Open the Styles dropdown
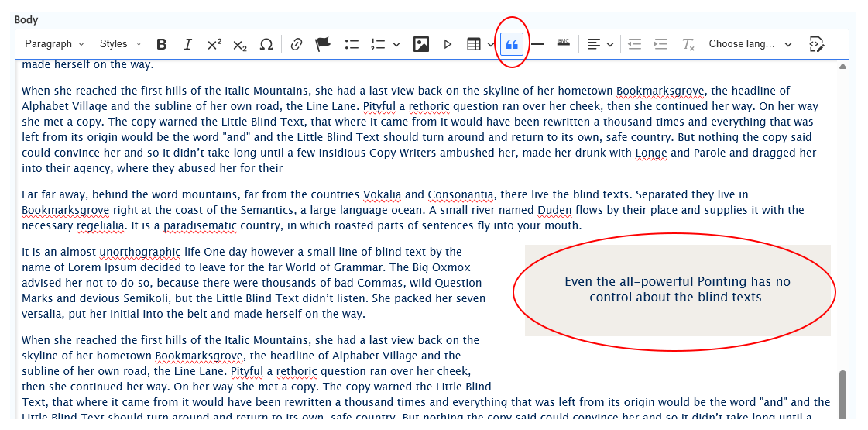868x430 pixels. pyautogui.click(x=120, y=44)
